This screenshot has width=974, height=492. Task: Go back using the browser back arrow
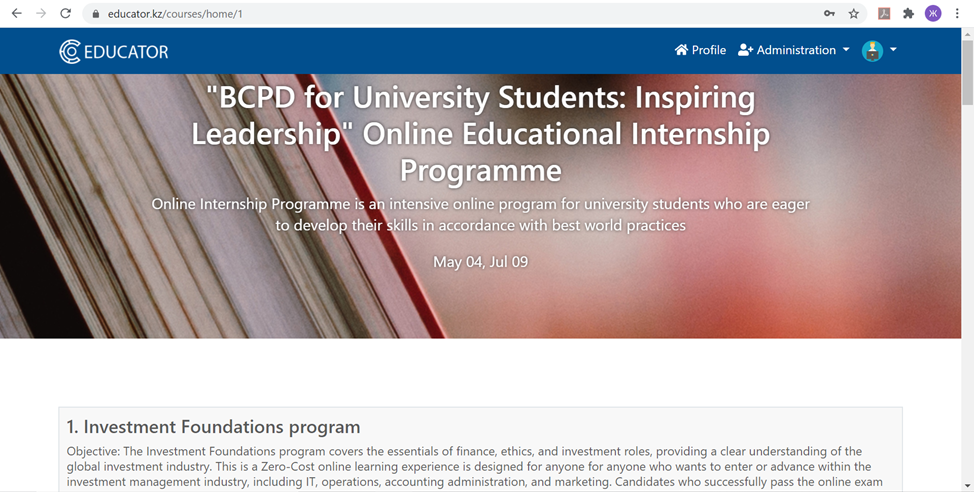(x=16, y=14)
